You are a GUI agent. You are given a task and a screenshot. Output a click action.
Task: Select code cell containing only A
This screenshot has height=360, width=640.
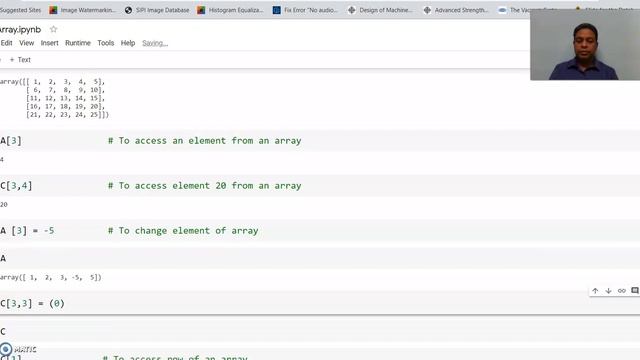click(x=320, y=258)
